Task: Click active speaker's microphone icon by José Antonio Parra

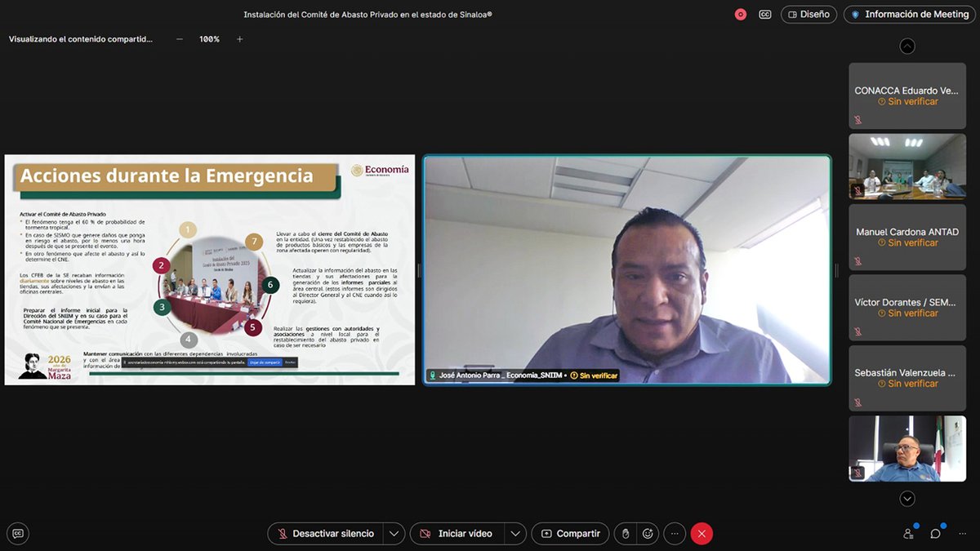Action: [433, 375]
